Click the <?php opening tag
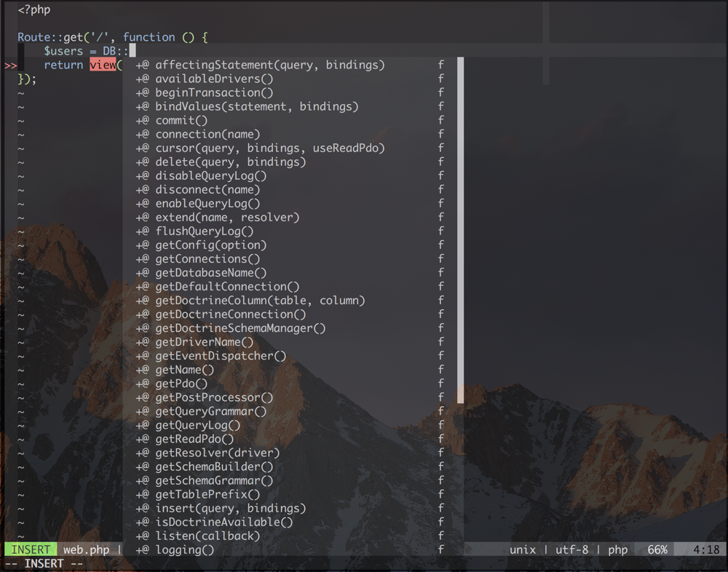The width and height of the screenshot is (728, 572). click(34, 9)
